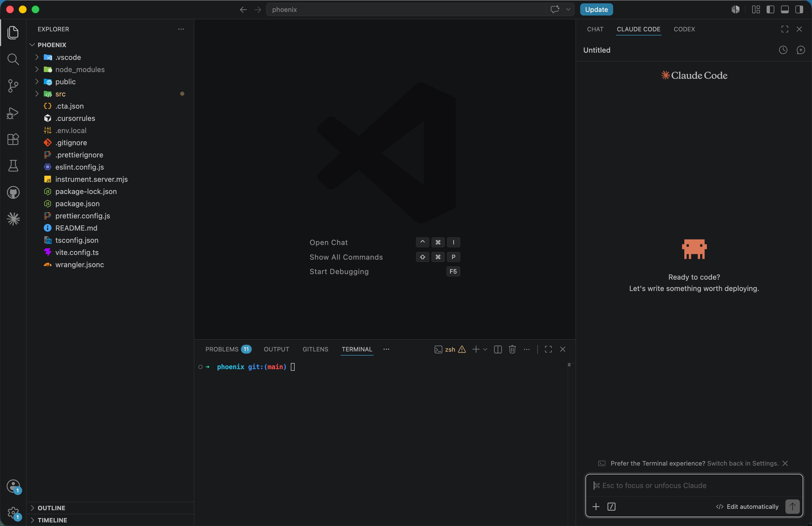Open package.json in the explorer
The height and width of the screenshot is (526, 812).
(77, 203)
